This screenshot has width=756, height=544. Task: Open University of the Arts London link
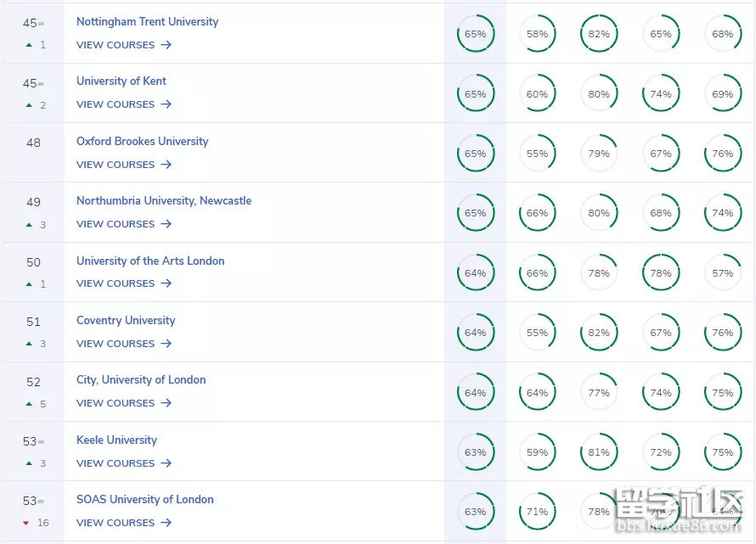pyautogui.click(x=150, y=261)
